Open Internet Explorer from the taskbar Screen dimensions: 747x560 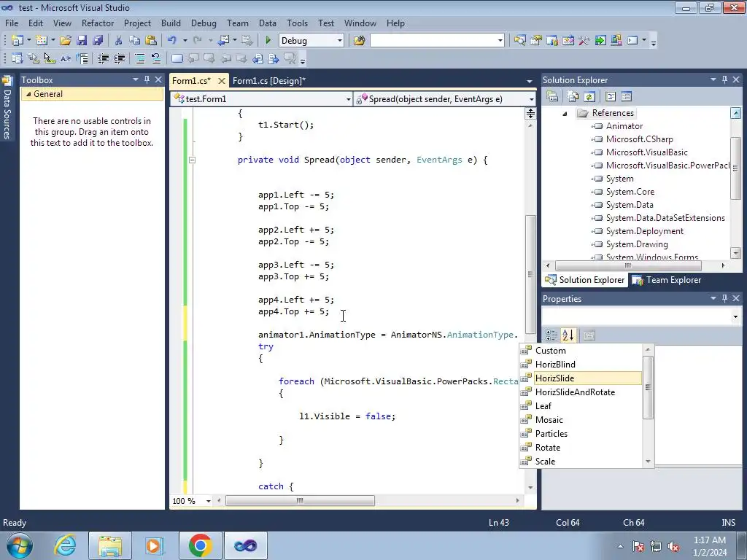(x=65, y=545)
